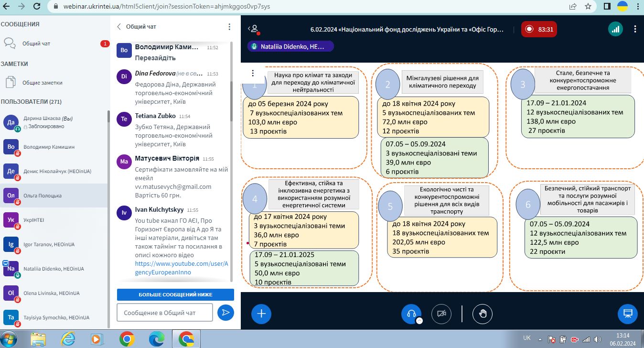Raise hand with the hand icon
644x348 pixels.
483,314
